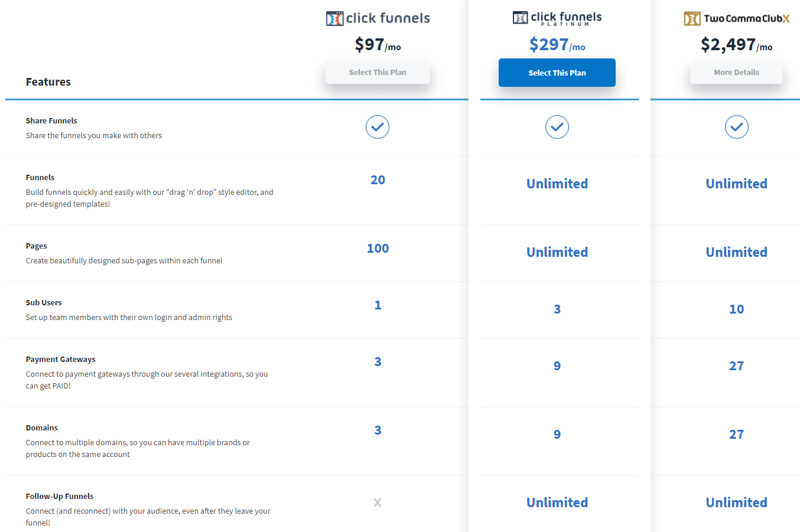
Task: Click Share Funnels checkmark under Two Comma Club
Action: click(x=736, y=127)
